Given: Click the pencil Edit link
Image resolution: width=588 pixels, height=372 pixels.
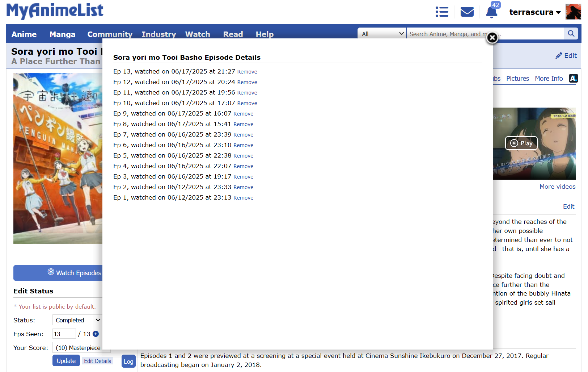Looking at the screenshot, I should pyautogui.click(x=566, y=55).
